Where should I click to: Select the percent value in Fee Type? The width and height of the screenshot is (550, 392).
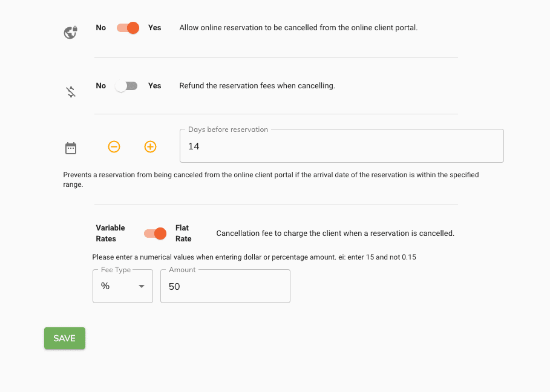pyautogui.click(x=105, y=286)
